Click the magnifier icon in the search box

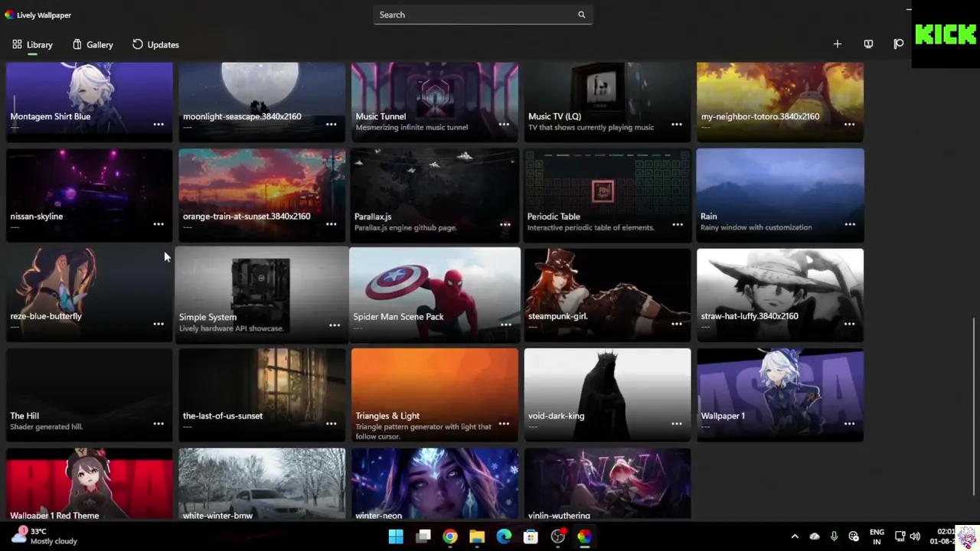[581, 15]
